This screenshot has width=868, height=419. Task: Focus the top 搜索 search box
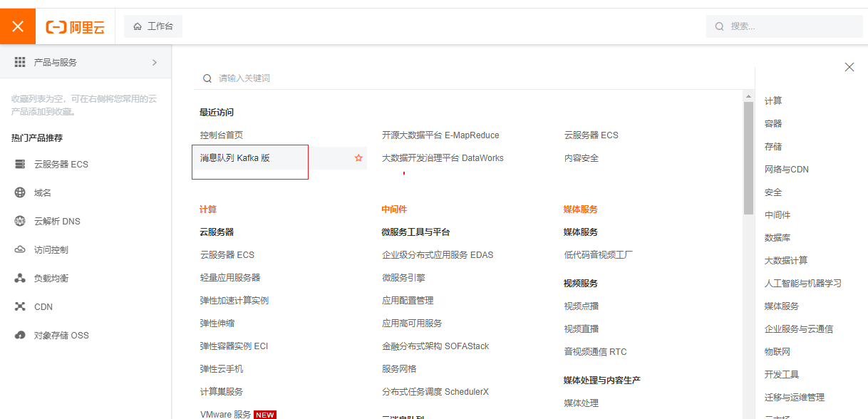(785, 26)
